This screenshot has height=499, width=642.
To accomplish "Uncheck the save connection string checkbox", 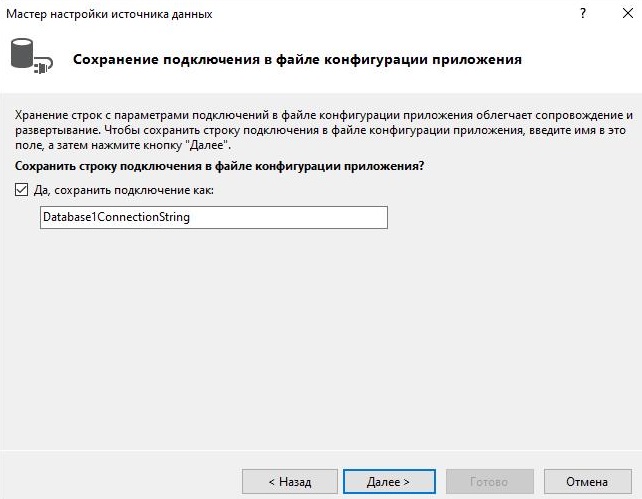I will 21,190.
